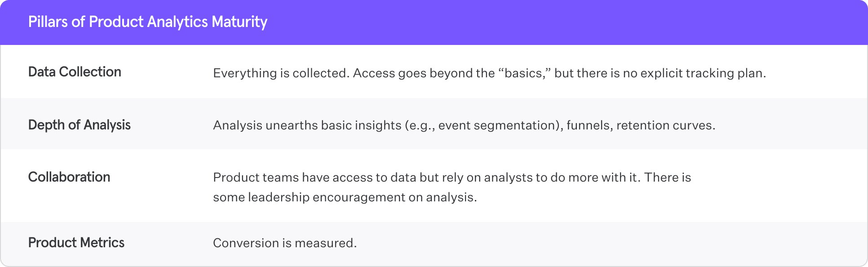Select the "Data Collection" row label

pos(75,72)
